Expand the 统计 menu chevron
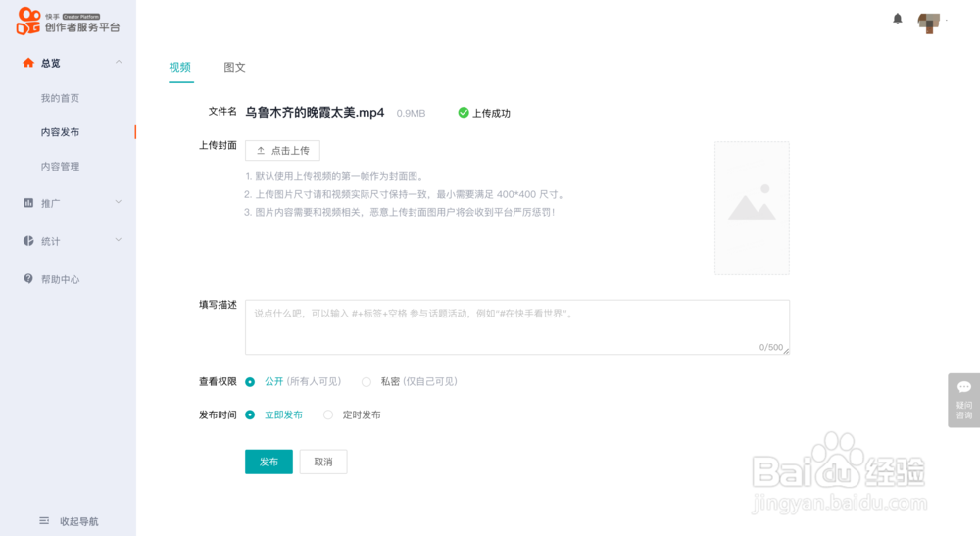980x536 pixels. pyautogui.click(x=119, y=241)
